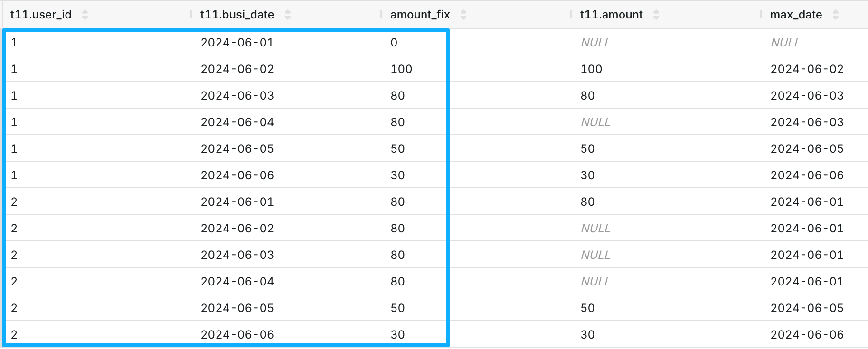Image resolution: width=868 pixels, height=349 pixels.
Task: Toggle the sort arrows on the max_date column
Action: (x=836, y=15)
